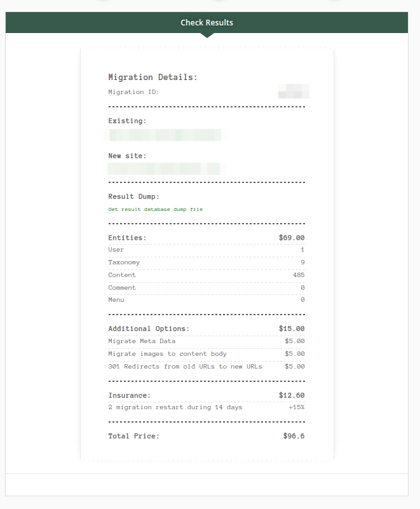This screenshot has height=509, width=420.
Task: Select the 301 Redirects option row
Action: click(207, 367)
